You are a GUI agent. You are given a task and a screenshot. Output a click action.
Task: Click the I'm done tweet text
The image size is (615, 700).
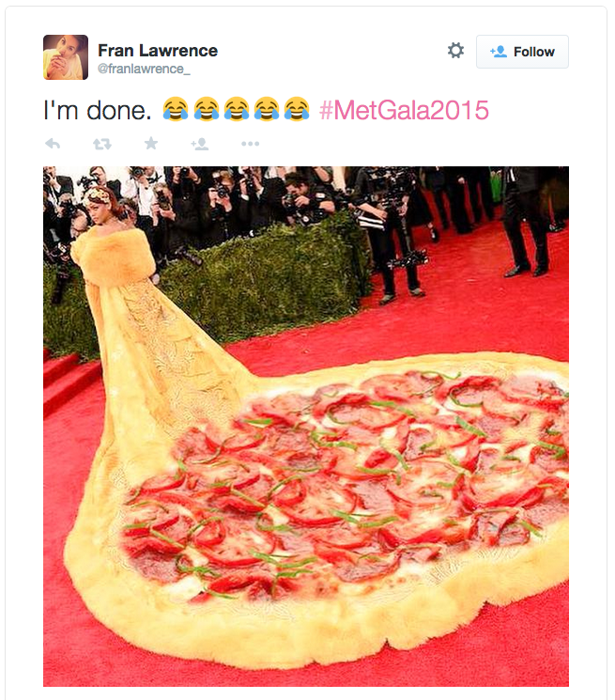(98, 110)
